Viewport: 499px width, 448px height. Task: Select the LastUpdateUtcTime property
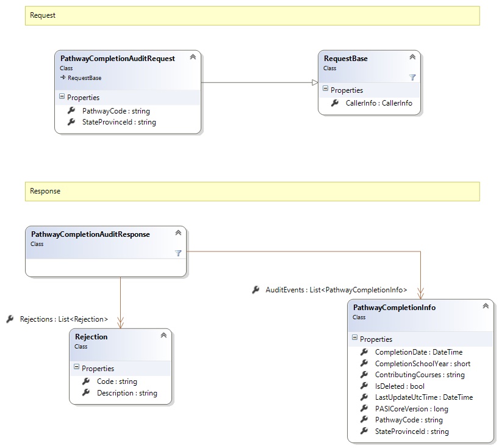pos(423,397)
